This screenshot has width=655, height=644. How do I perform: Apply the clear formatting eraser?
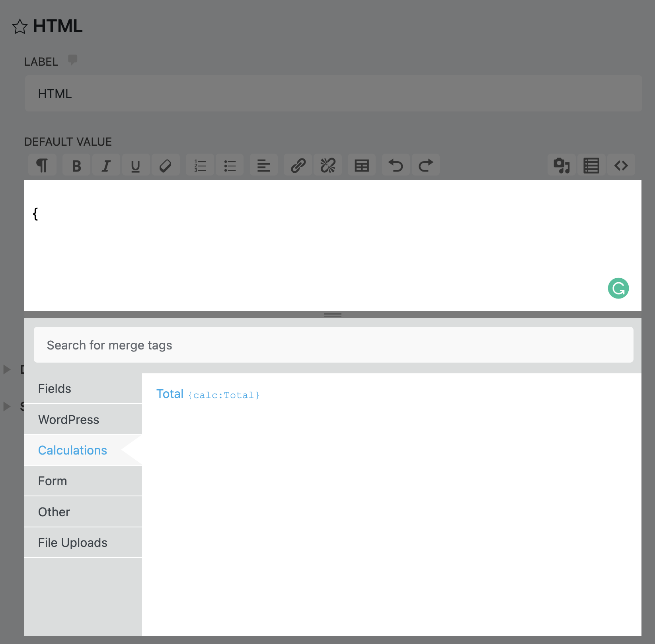point(166,165)
